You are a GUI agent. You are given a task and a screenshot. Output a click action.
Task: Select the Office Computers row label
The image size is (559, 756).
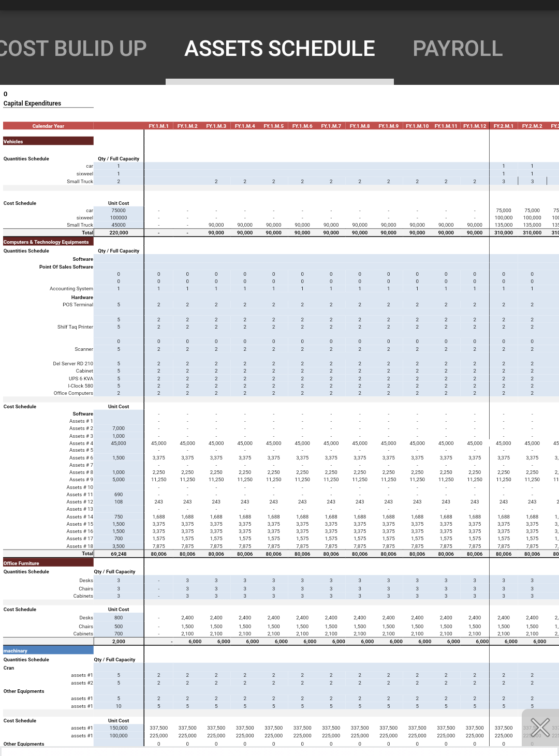(73, 393)
